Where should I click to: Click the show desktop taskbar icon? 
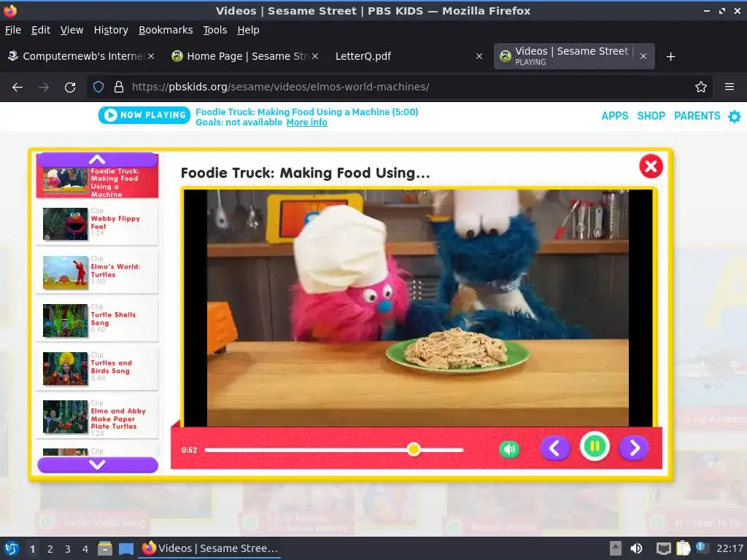[x=125, y=548]
